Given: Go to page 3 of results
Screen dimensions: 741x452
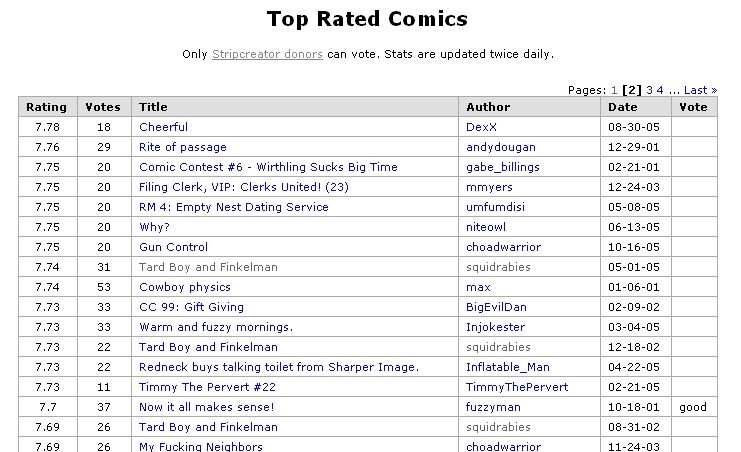Looking at the screenshot, I should tap(649, 90).
